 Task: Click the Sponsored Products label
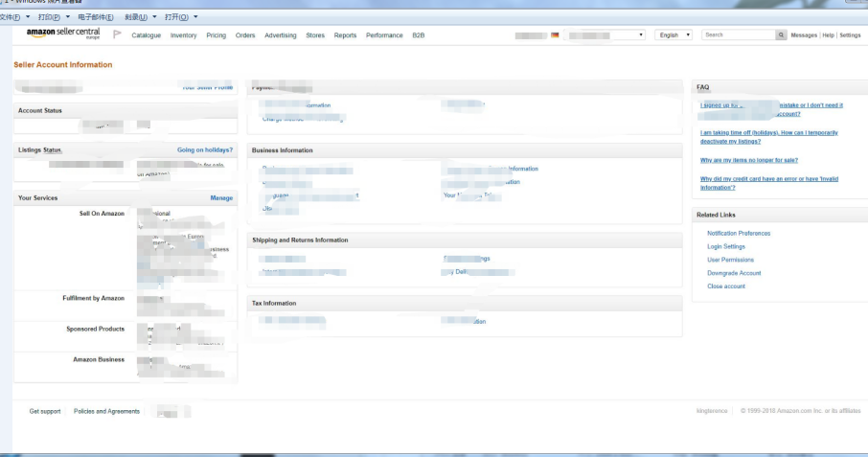(95, 330)
